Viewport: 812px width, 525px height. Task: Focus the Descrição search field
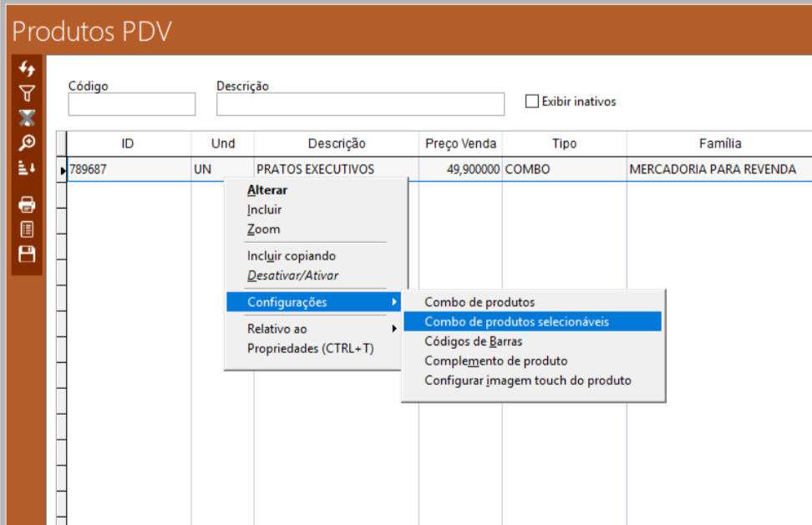point(360,104)
